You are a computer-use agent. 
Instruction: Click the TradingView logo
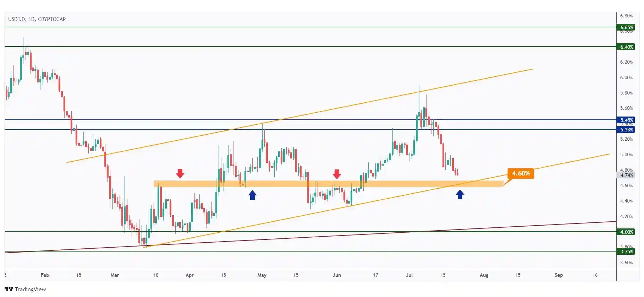coord(25,289)
